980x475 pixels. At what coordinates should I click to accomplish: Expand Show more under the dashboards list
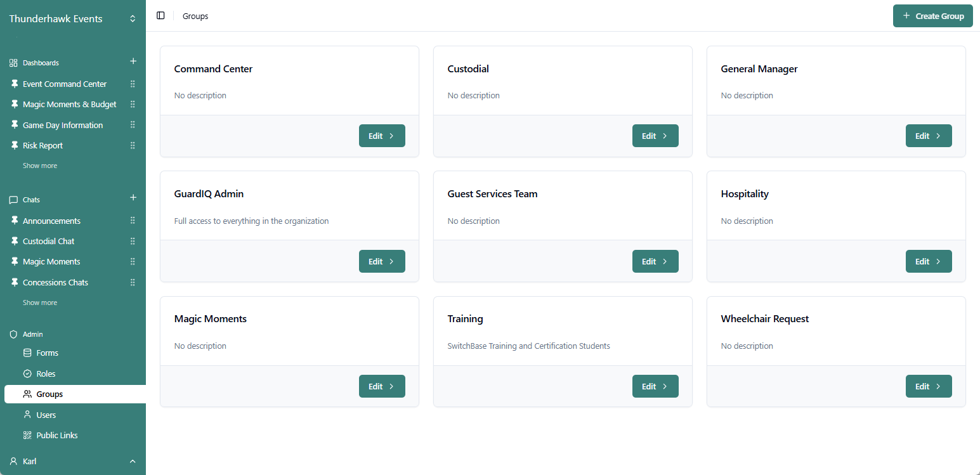[39, 165]
